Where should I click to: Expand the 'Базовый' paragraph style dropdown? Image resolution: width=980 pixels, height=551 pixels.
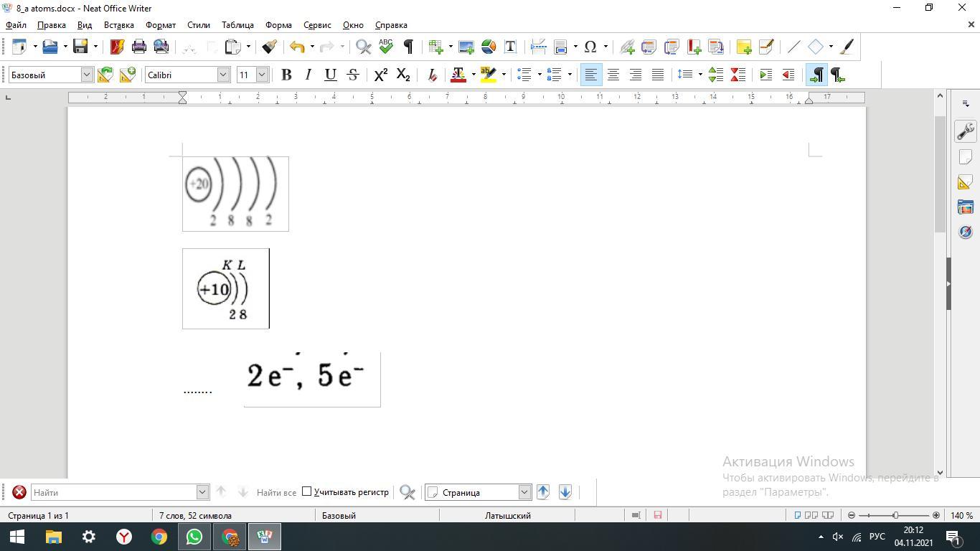87,75
